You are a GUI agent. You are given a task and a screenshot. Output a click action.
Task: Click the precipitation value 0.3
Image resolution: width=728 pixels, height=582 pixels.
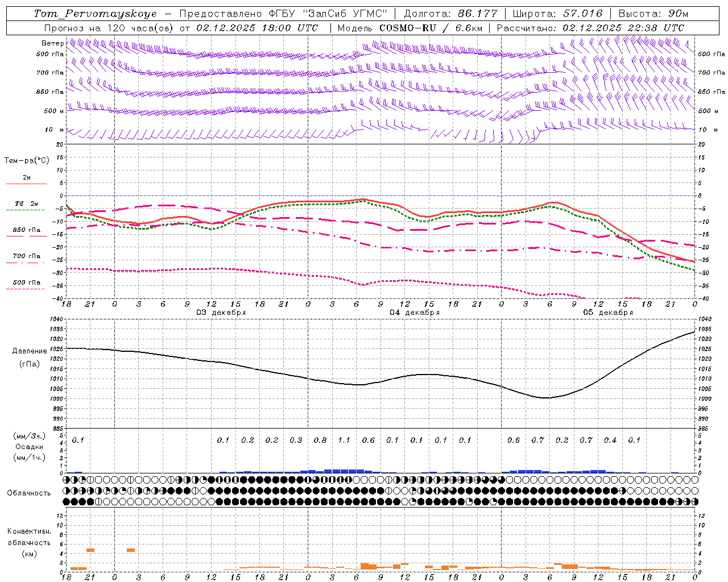[x=296, y=440]
